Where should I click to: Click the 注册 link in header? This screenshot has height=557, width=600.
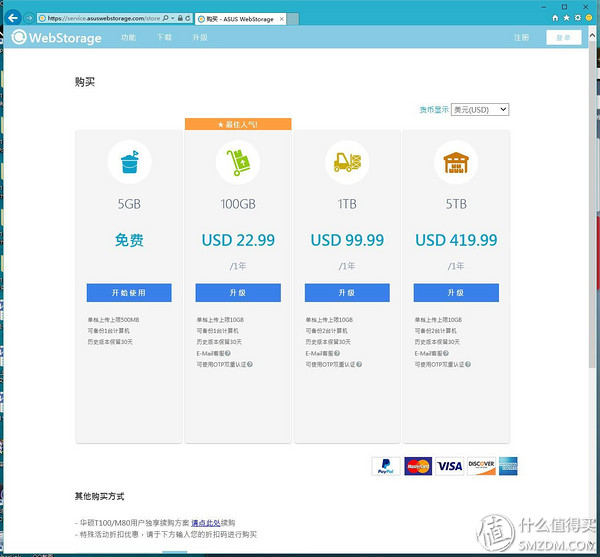pos(521,37)
